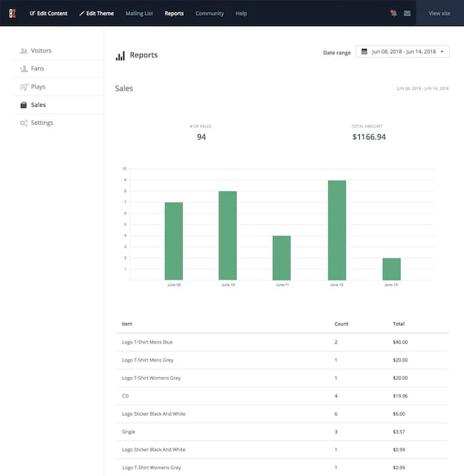
Task: Click the Bandzoogle logo icon
Action: click(x=12, y=13)
